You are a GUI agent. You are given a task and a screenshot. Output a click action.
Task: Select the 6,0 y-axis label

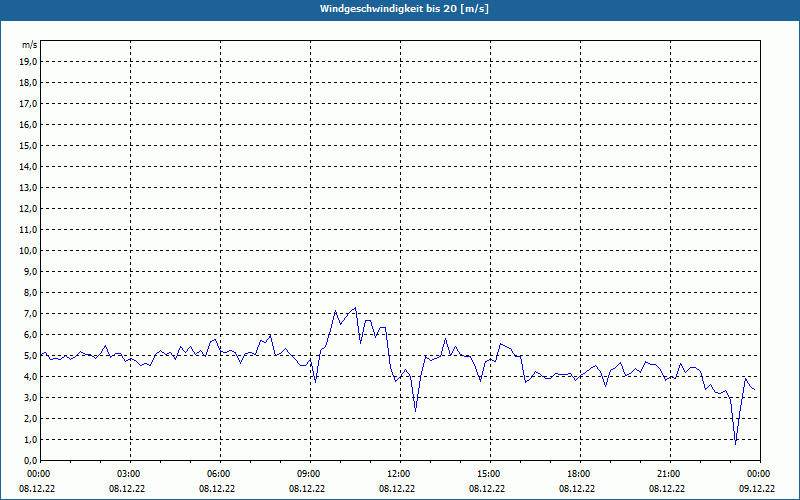pos(30,335)
